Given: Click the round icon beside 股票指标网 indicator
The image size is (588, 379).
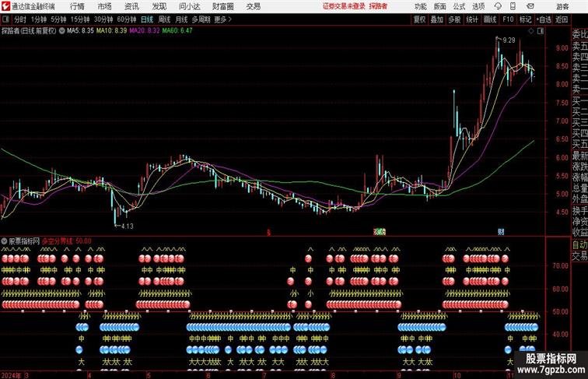Looking at the screenshot, I should [x=4, y=241].
